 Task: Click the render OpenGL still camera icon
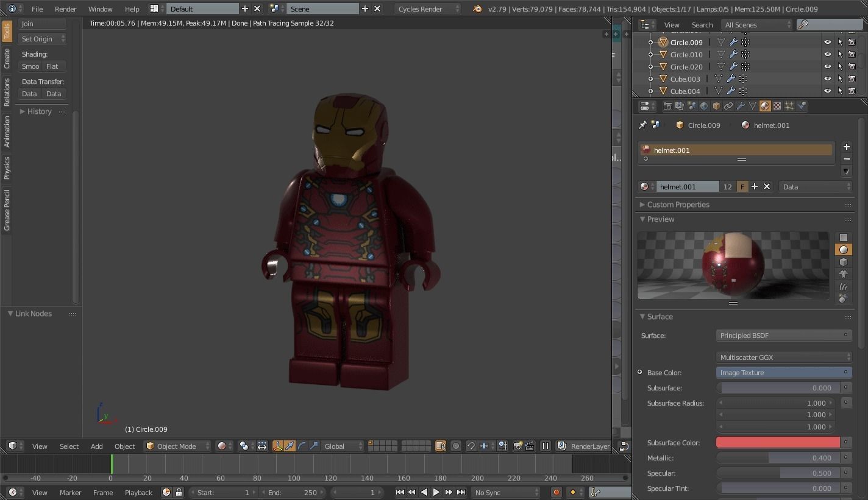(518, 446)
